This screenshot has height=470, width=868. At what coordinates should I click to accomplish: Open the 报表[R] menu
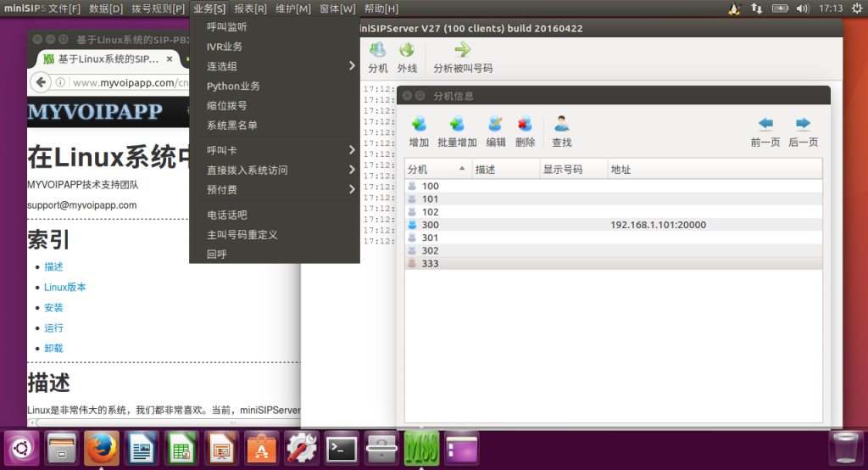249,8
